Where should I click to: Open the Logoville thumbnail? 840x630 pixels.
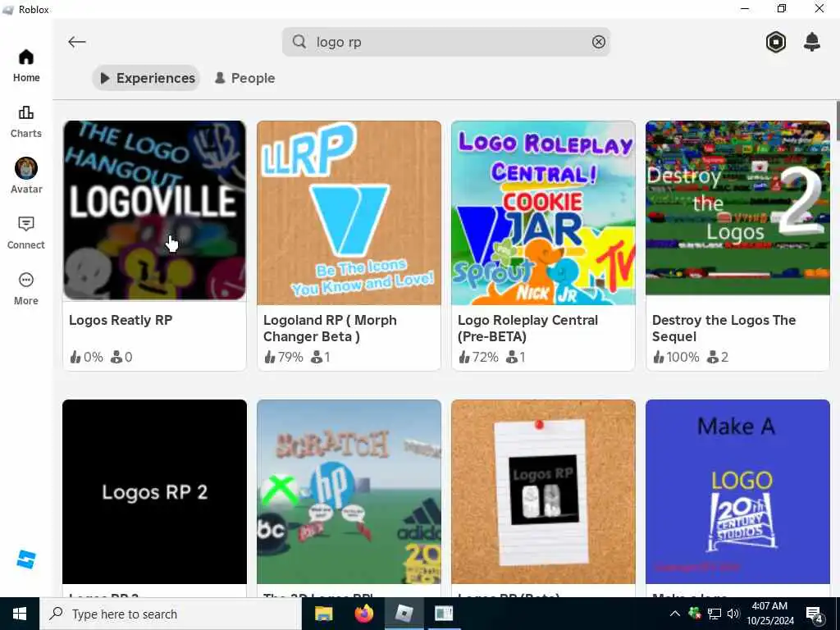[154, 211]
